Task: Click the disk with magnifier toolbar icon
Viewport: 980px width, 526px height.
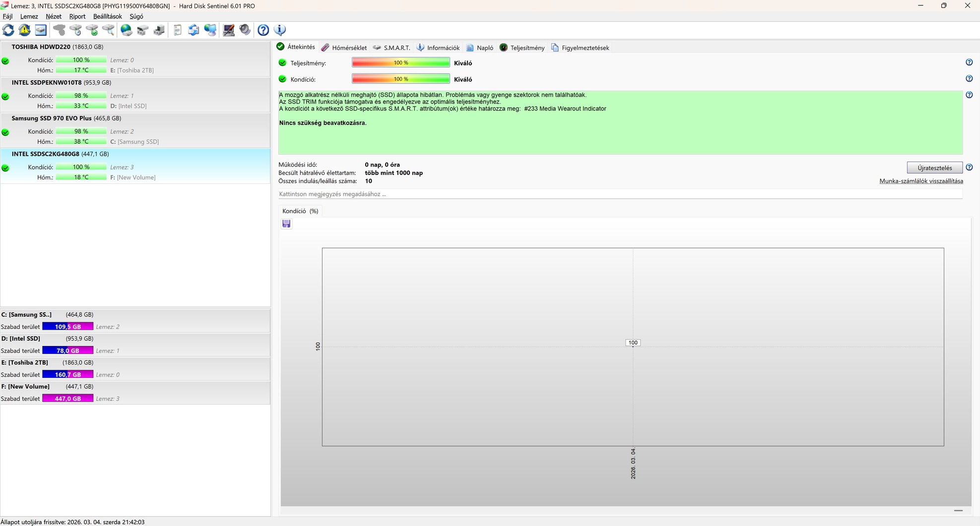Action: coord(108,30)
